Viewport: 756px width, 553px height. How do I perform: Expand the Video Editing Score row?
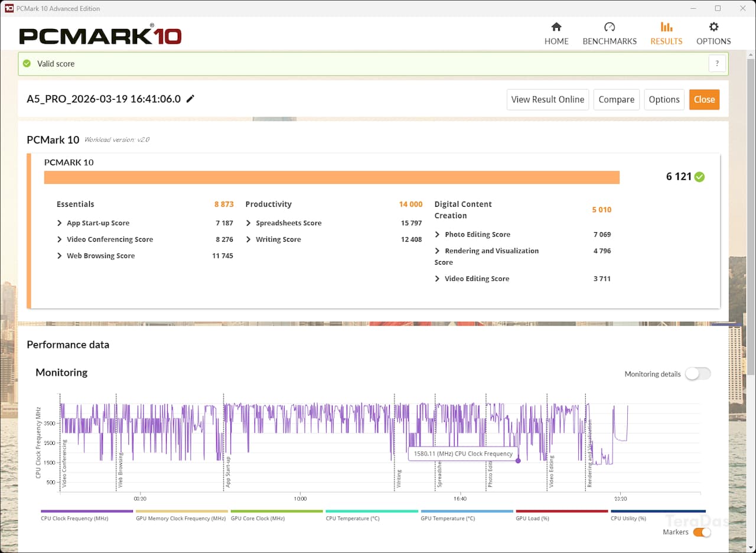[438, 279]
